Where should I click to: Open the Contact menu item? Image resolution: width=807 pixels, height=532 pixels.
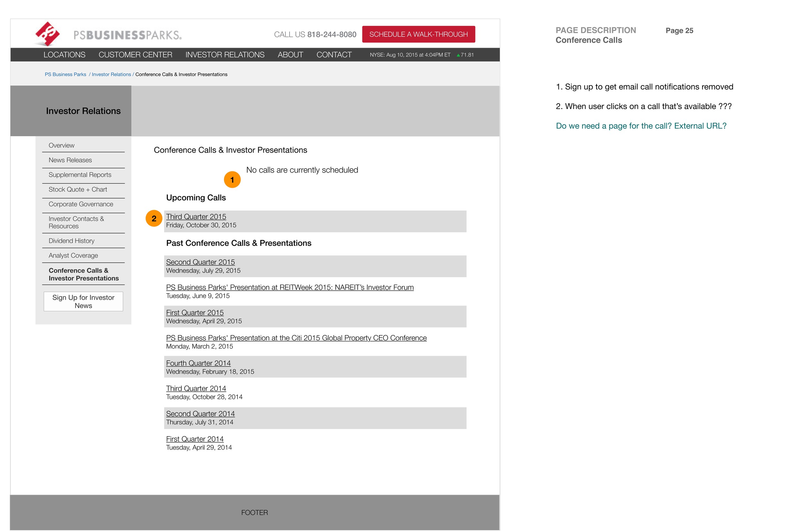tap(334, 55)
